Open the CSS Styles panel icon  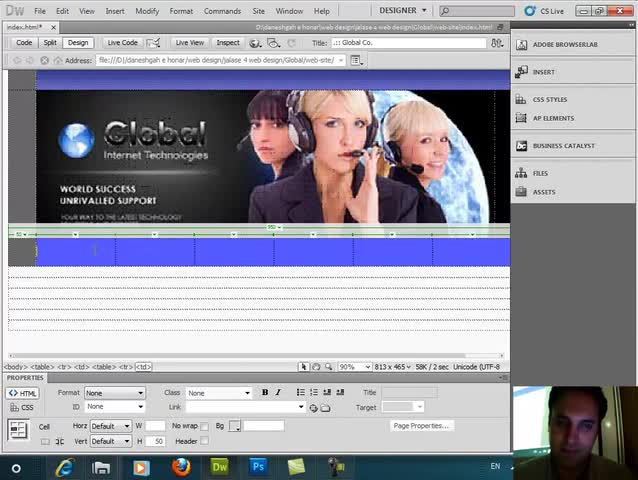(521, 99)
